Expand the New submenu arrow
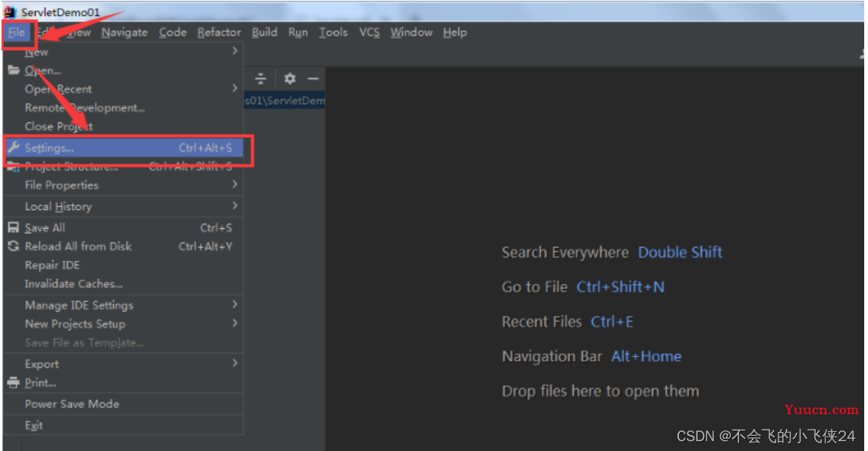The width and height of the screenshot is (868, 451). point(234,51)
